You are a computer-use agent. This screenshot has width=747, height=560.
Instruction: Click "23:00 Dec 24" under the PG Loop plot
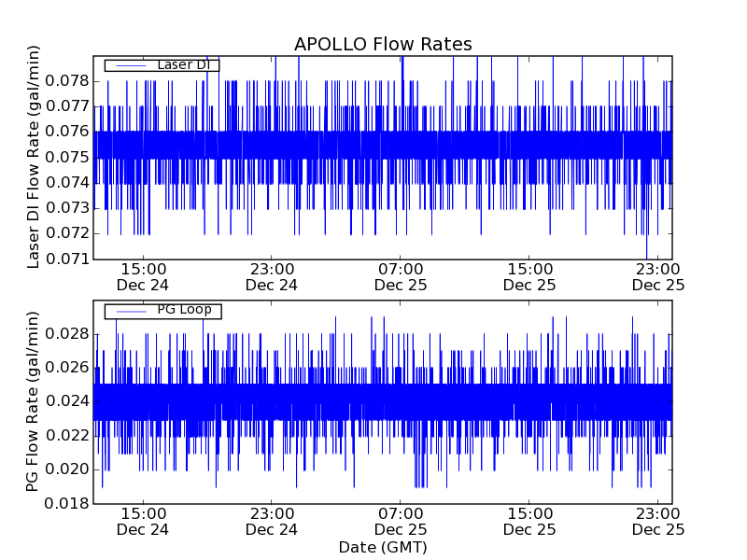272,522
